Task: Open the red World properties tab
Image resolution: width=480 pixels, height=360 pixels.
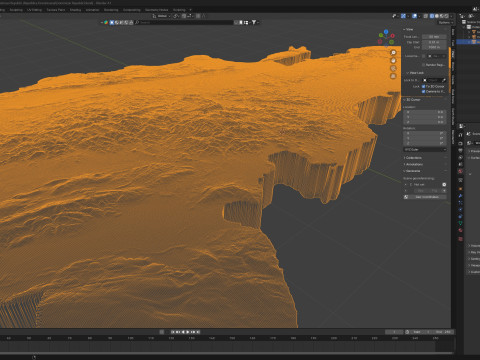Action: pos(460,171)
